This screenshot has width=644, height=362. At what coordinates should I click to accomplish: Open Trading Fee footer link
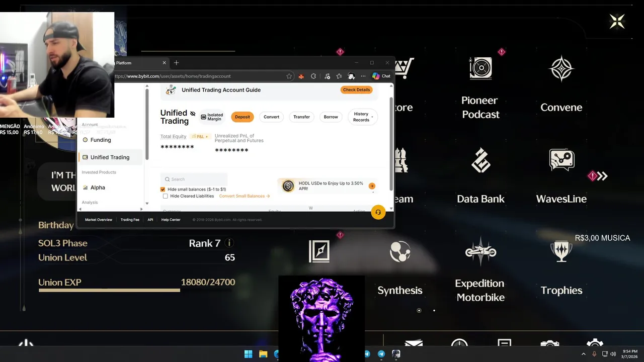coord(130,220)
